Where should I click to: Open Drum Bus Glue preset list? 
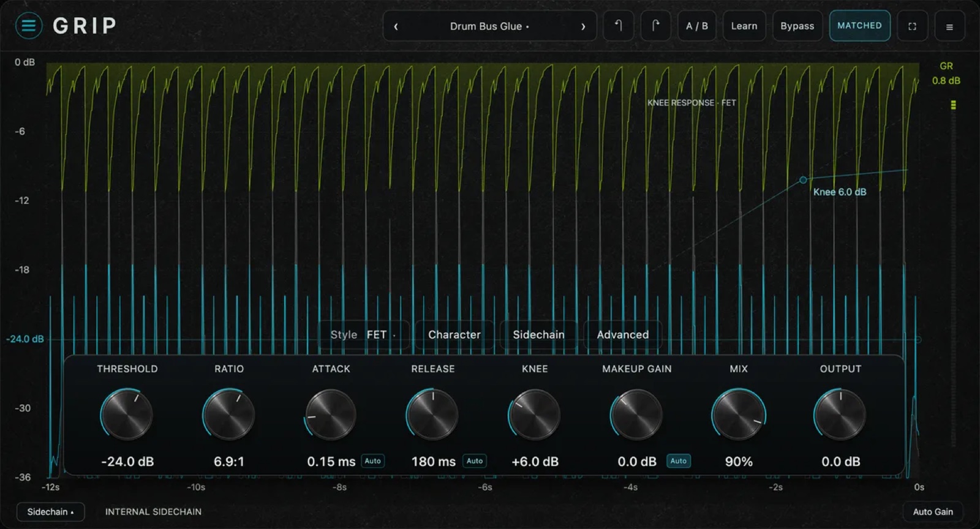(x=489, y=26)
